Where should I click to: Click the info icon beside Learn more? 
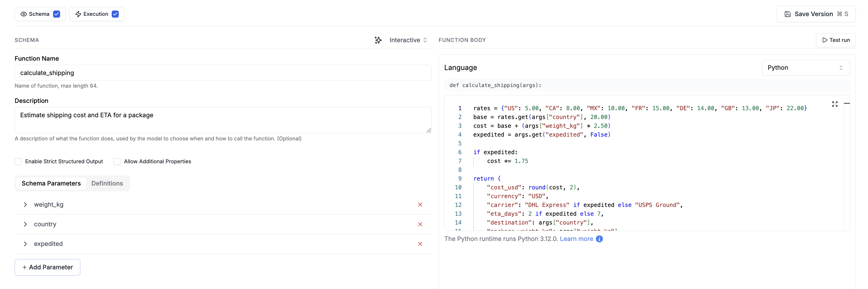click(599, 239)
